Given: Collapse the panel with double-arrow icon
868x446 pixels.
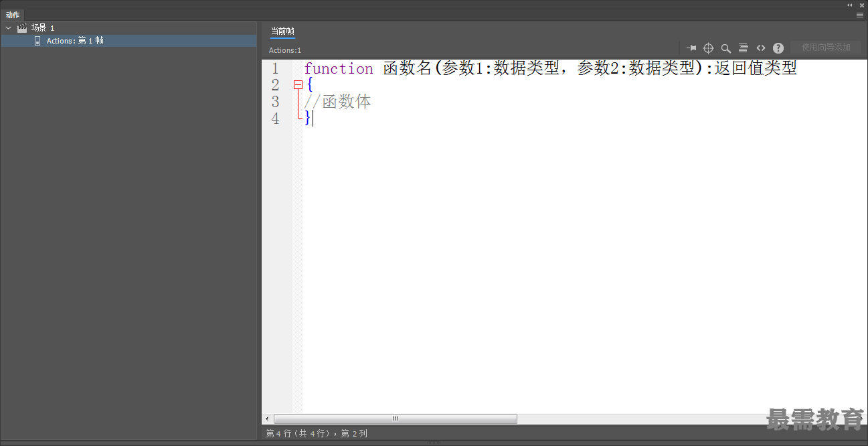Looking at the screenshot, I should [850, 5].
